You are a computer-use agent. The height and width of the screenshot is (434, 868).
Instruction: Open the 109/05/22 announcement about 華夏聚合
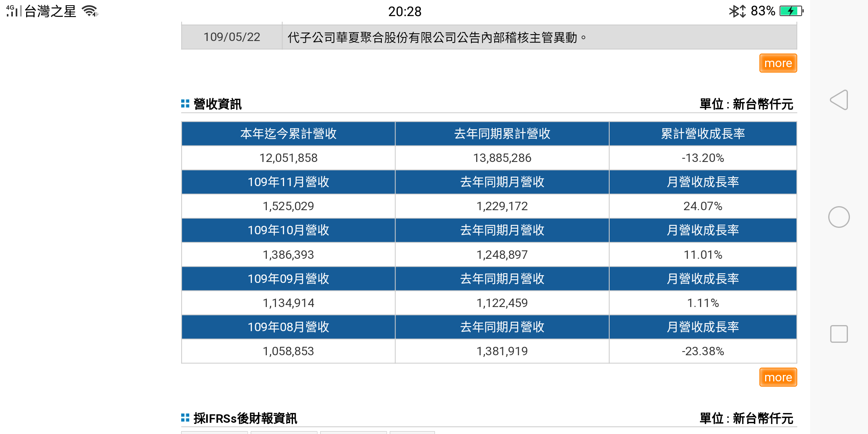click(436, 37)
